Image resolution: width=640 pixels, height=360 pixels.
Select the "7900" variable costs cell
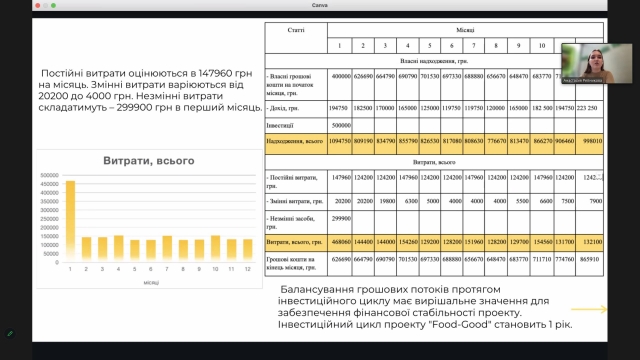(x=589, y=201)
